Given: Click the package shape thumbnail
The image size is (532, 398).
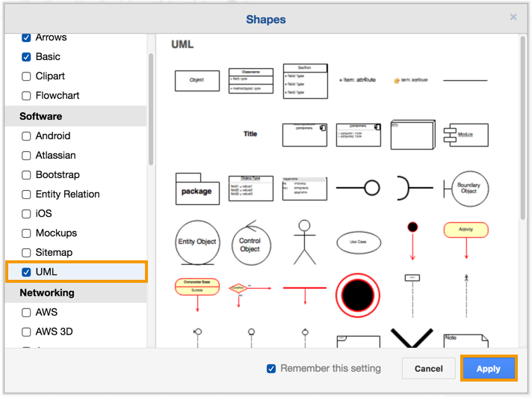Looking at the screenshot, I should pyautogui.click(x=197, y=189).
